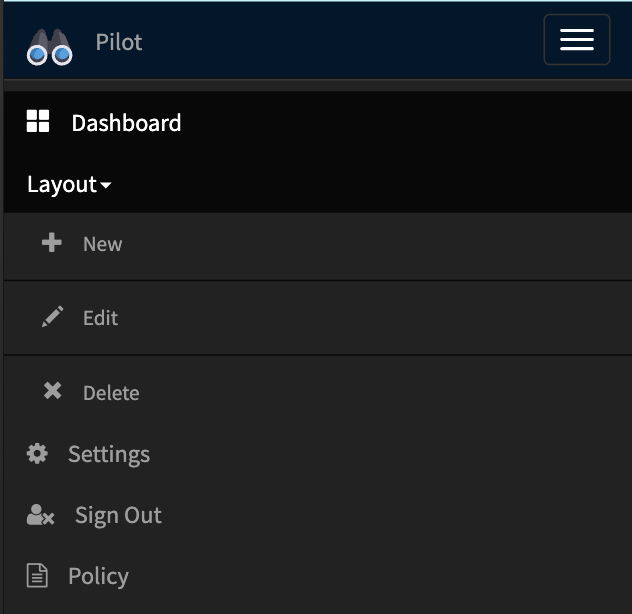Go to the Dashboard menu item
The width and height of the screenshot is (632, 614).
tap(126, 123)
